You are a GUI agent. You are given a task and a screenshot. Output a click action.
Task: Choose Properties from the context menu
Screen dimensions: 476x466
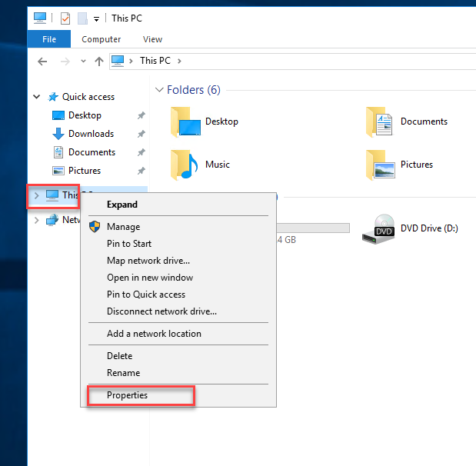click(x=127, y=395)
